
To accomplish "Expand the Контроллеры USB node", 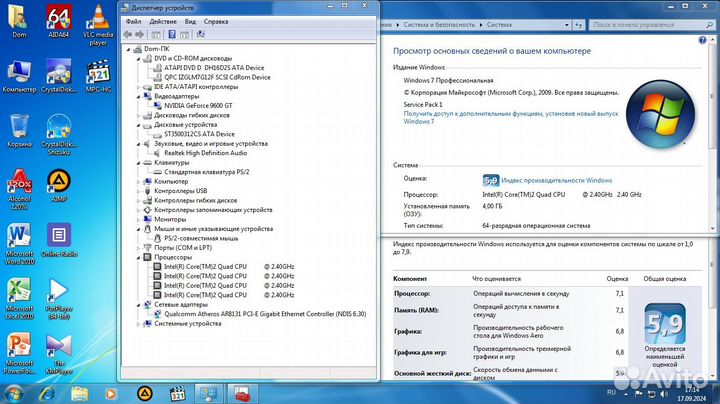I will 138,191.
